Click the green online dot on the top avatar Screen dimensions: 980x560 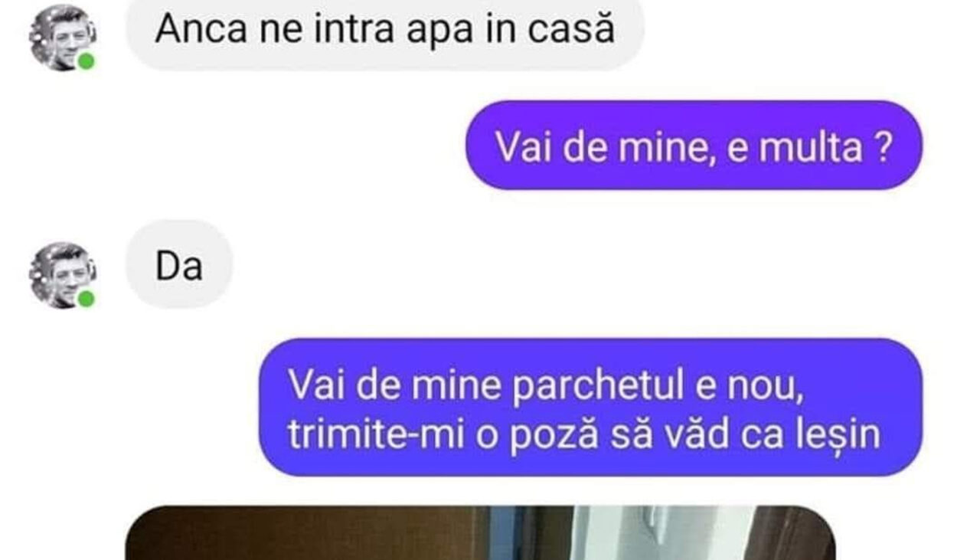coord(86,61)
